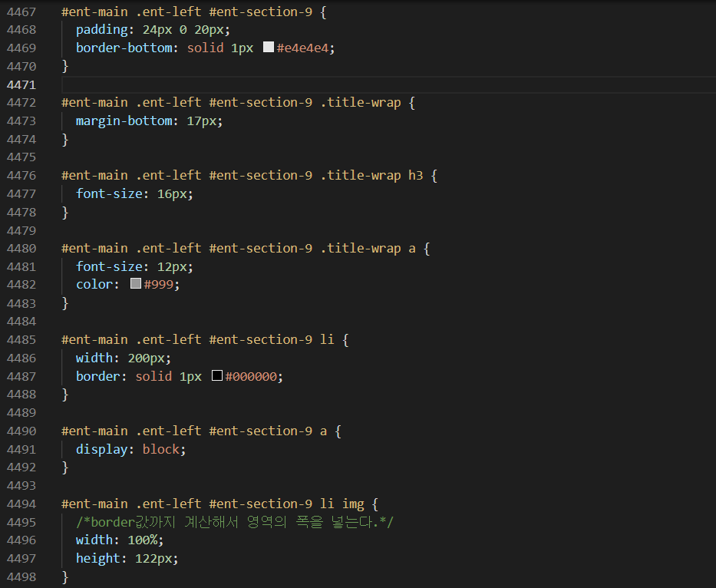Click line number 4485 in gutter
This screenshot has width=716, height=588.
(21, 339)
